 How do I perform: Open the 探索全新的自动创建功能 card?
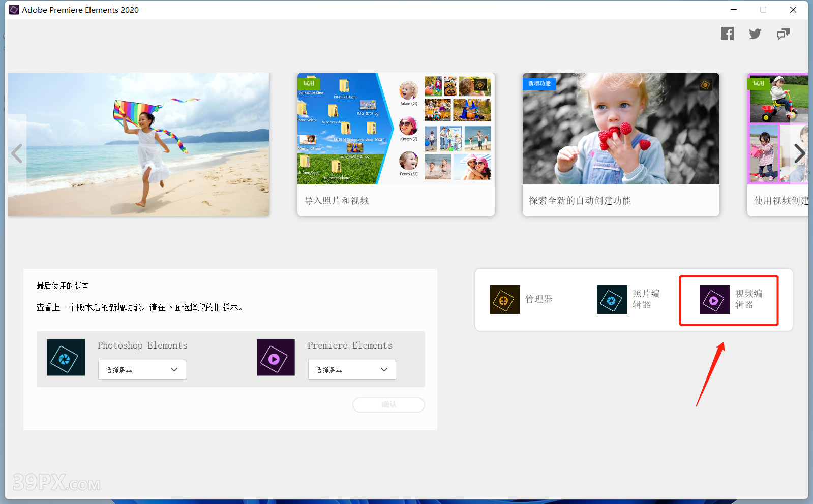point(621,144)
